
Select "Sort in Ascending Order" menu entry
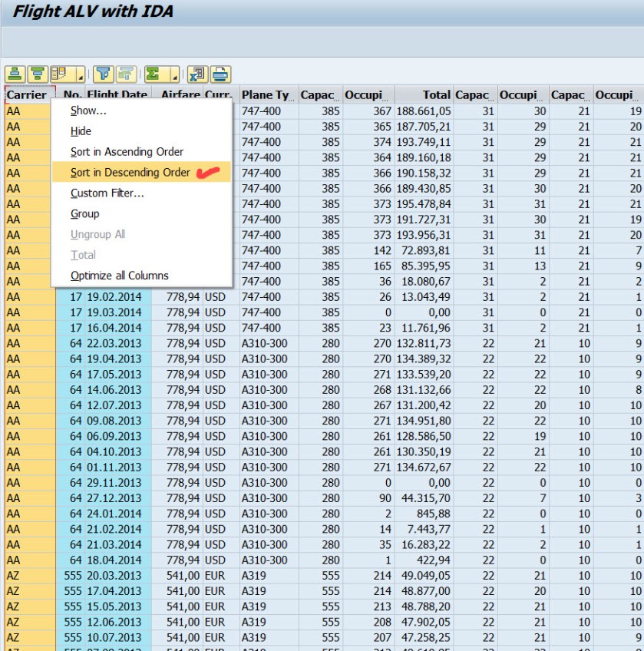click(x=127, y=152)
